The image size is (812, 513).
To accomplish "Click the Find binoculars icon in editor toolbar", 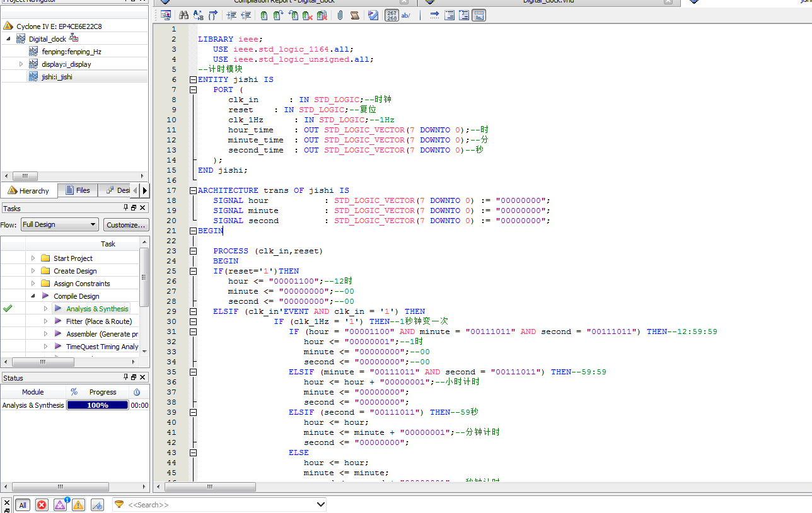I will [x=184, y=15].
